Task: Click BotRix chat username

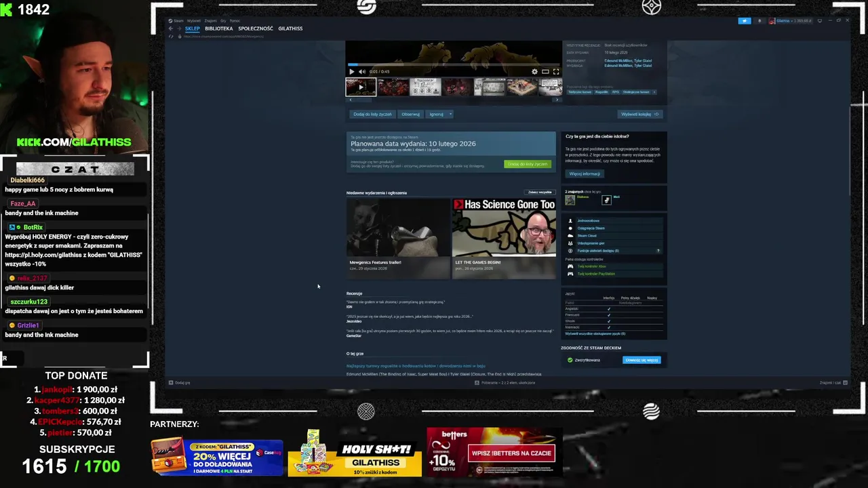Action: pyautogui.click(x=33, y=228)
